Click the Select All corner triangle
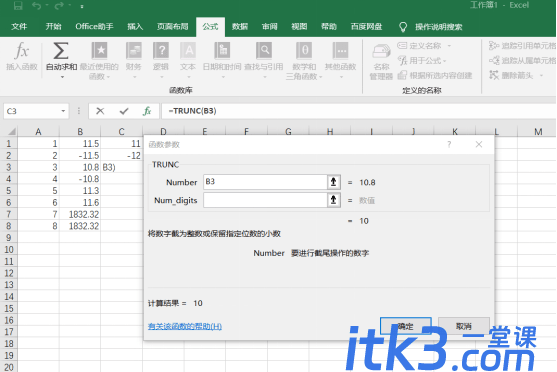The image size is (557, 372). pos(11,131)
